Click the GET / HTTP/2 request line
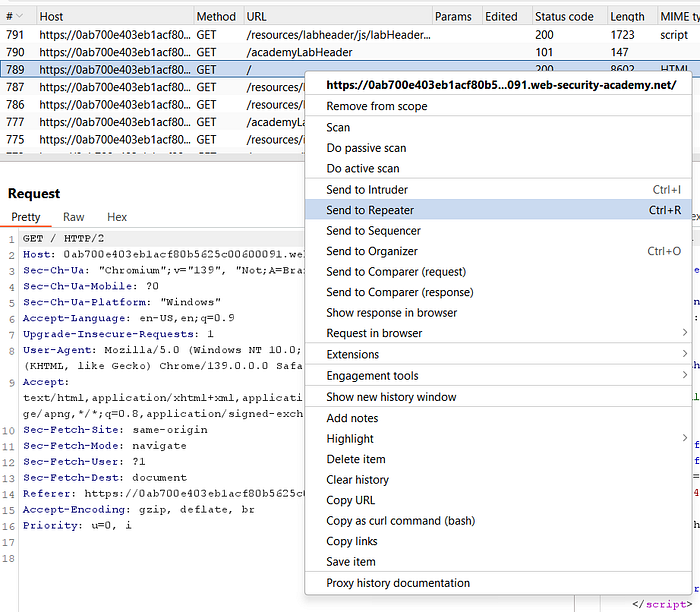 click(x=63, y=238)
